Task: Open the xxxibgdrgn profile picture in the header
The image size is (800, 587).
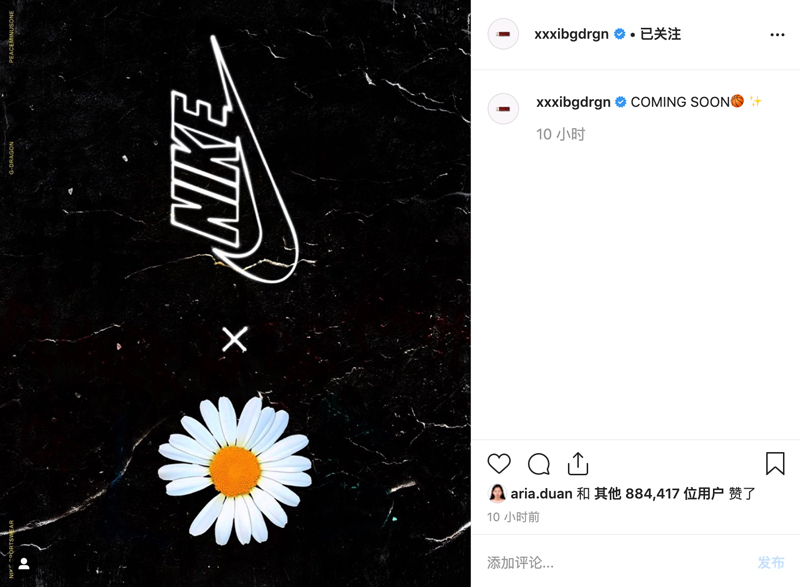Action: (x=504, y=34)
